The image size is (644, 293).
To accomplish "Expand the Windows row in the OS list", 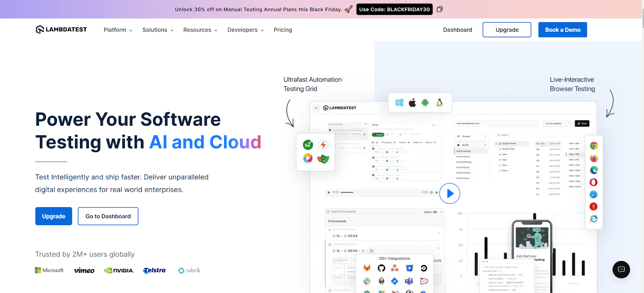I will click(x=471, y=137).
